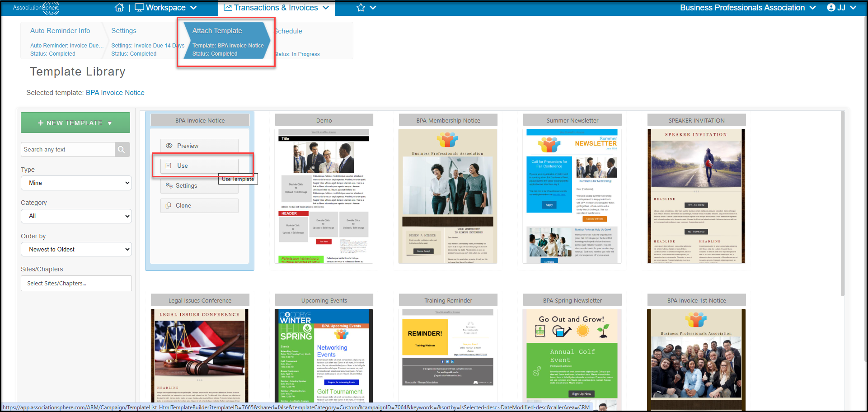This screenshot has height=412, width=868.
Task: Click the Search any text field
Action: [68, 150]
